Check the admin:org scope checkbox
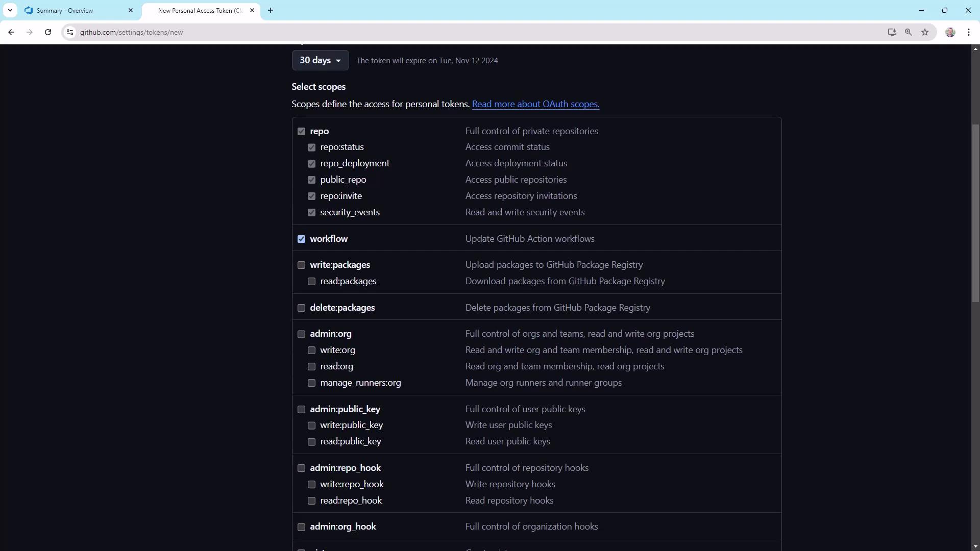This screenshot has width=980, height=551. coord(301,334)
